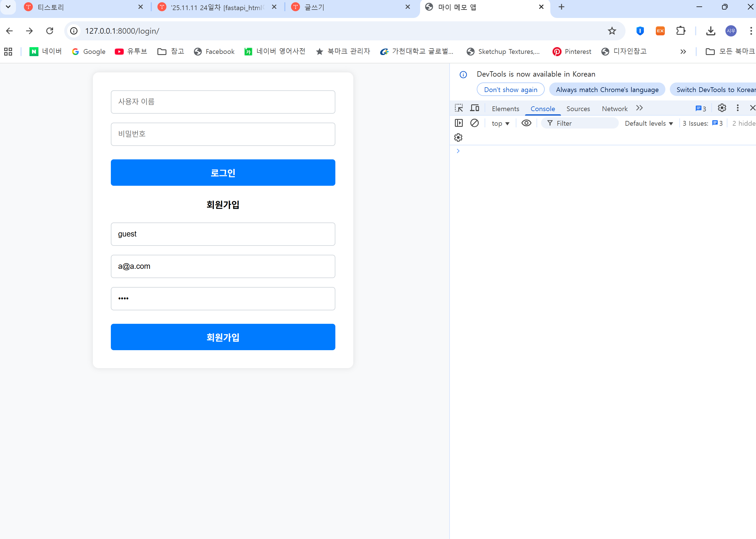Open DevTools settings gear in tab bar
The height and width of the screenshot is (539, 756).
click(x=722, y=108)
